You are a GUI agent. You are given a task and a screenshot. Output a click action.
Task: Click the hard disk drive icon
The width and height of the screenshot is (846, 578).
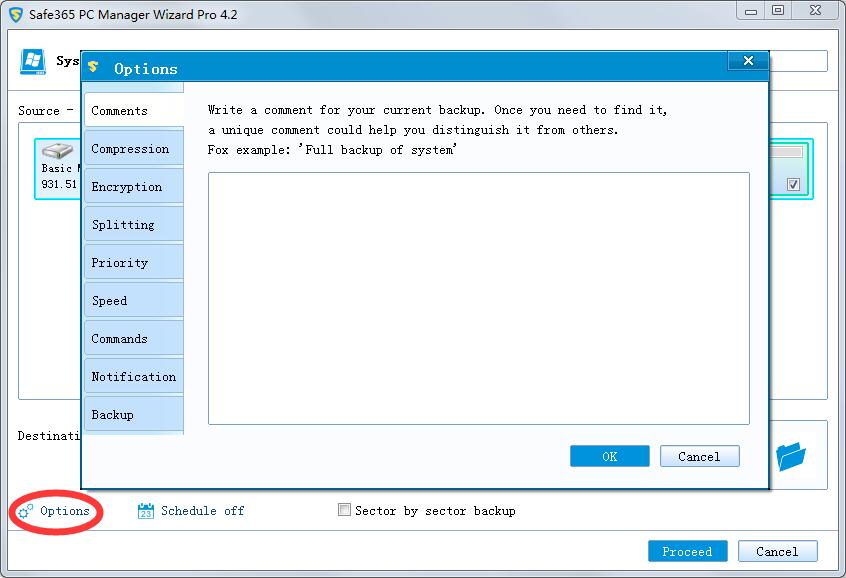coord(58,151)
